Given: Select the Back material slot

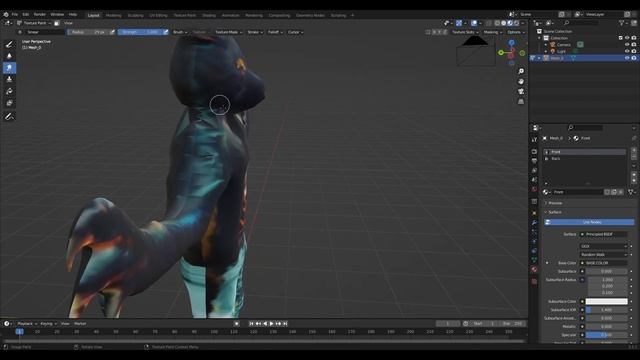Looking at the screenshot, I should pos(584,158).
